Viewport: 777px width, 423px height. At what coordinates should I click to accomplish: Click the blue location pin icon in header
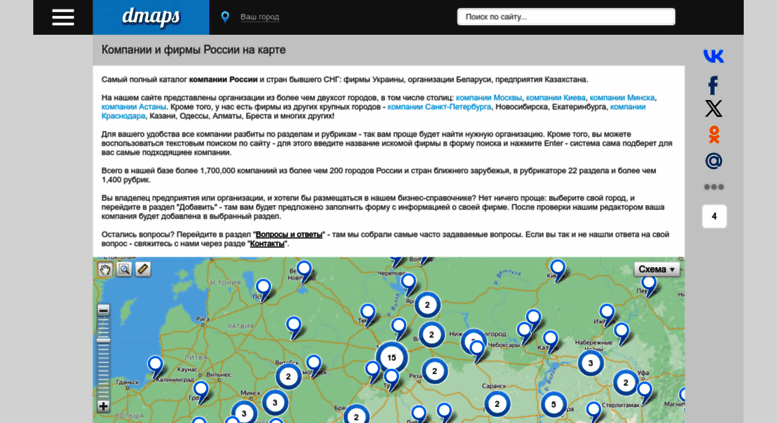pyautogui.click(x=225, y=17)
